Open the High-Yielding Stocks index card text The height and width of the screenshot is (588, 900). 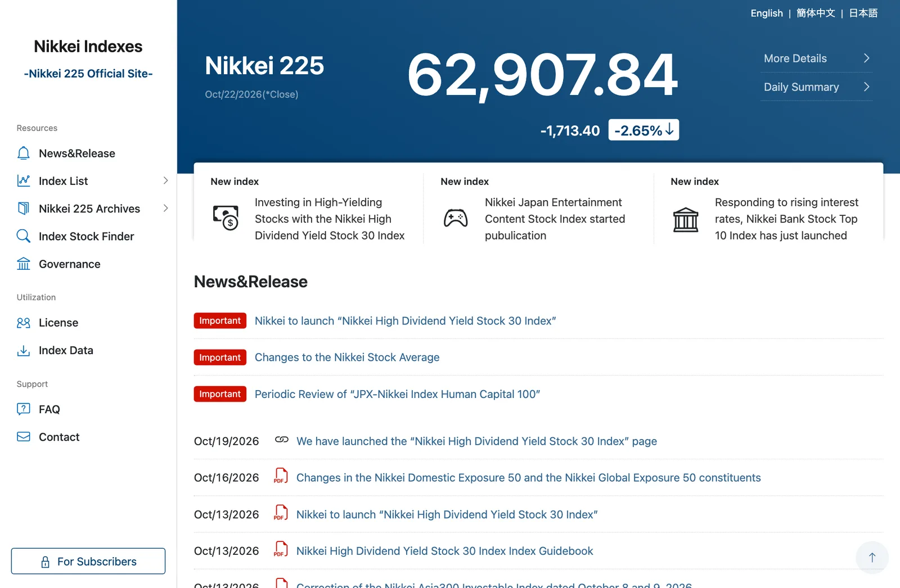point(330,219)
